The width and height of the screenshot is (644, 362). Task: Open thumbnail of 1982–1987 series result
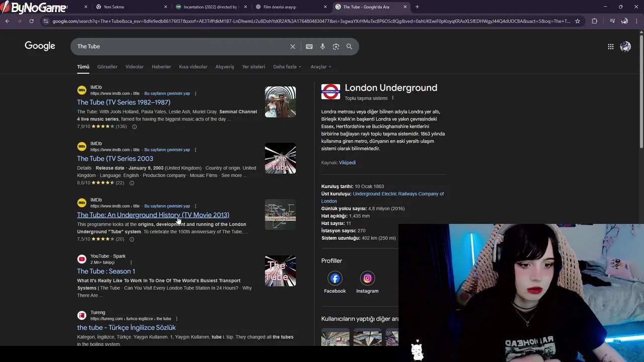[280, 102]
